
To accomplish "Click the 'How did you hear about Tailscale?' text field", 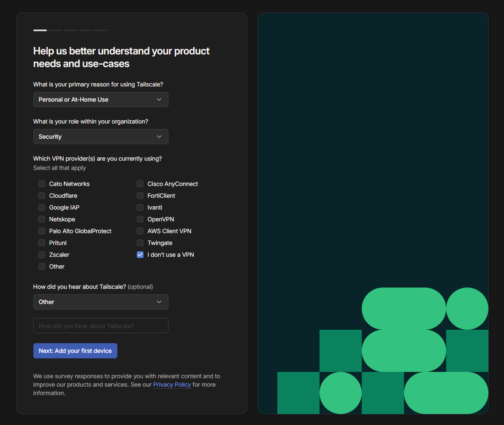I will (x=100, y=325).
